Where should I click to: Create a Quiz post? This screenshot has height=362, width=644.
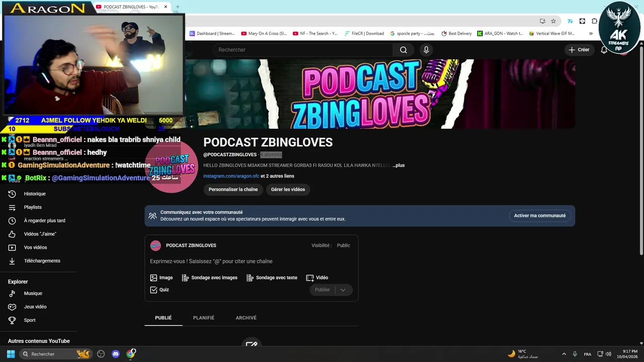(x=159, y=290)
